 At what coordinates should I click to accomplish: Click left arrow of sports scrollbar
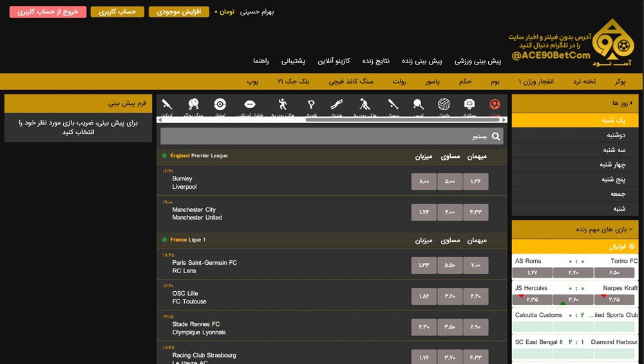159,120
